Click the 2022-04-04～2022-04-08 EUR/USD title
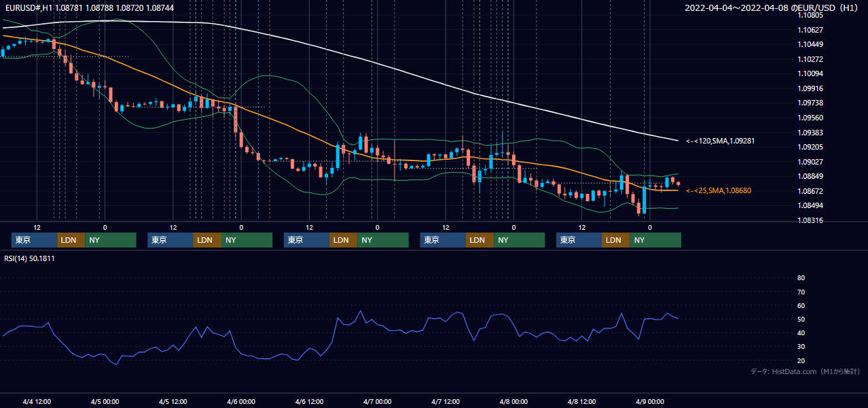Image resolution: width=868 pixels, height=408 pixels. point(772,8)
